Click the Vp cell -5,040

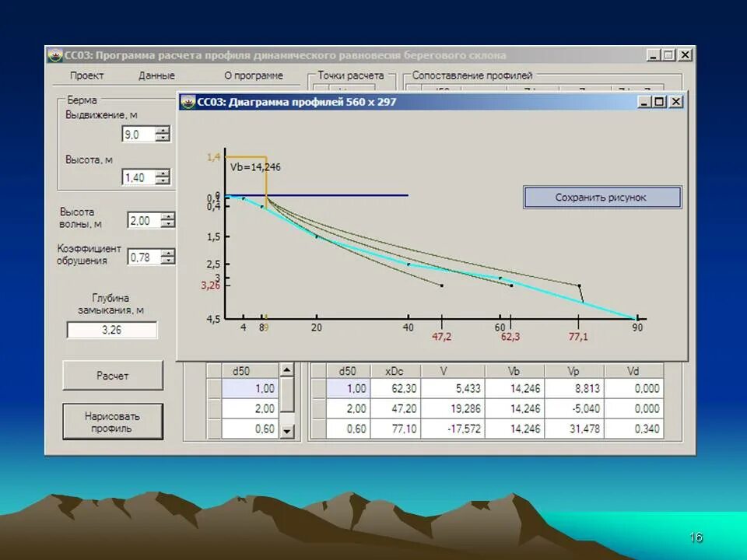tap(574, 408)
